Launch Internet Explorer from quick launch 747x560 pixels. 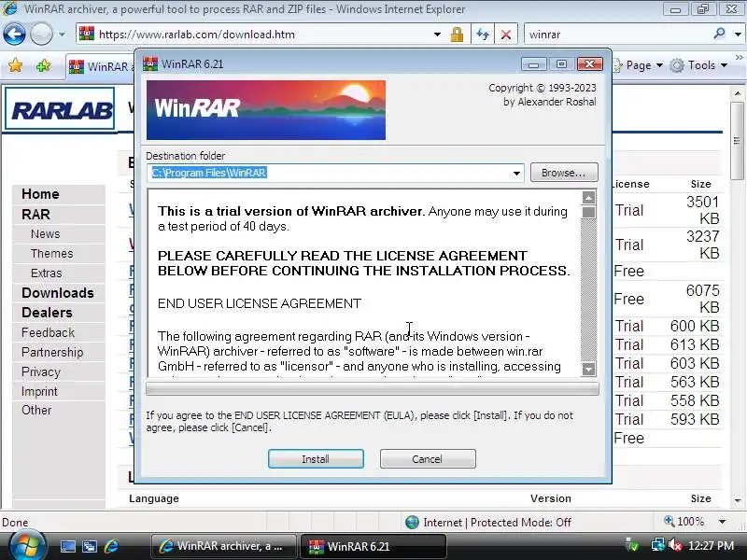pos(111,546)
